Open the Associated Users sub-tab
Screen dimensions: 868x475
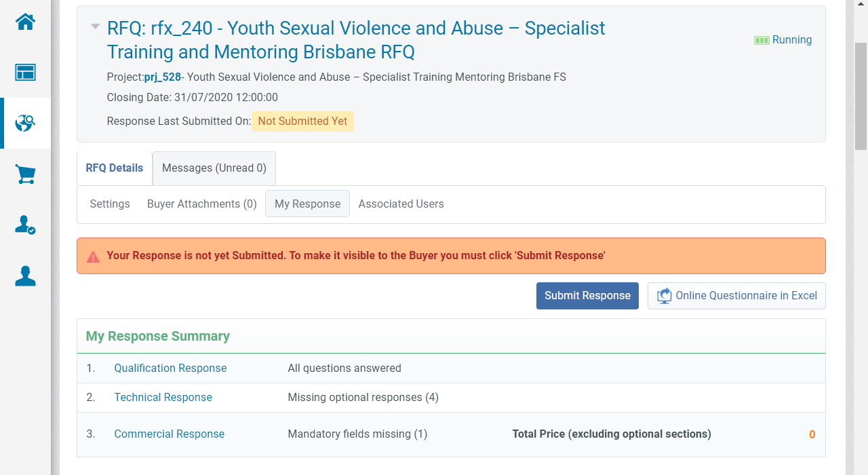(401, 204)
